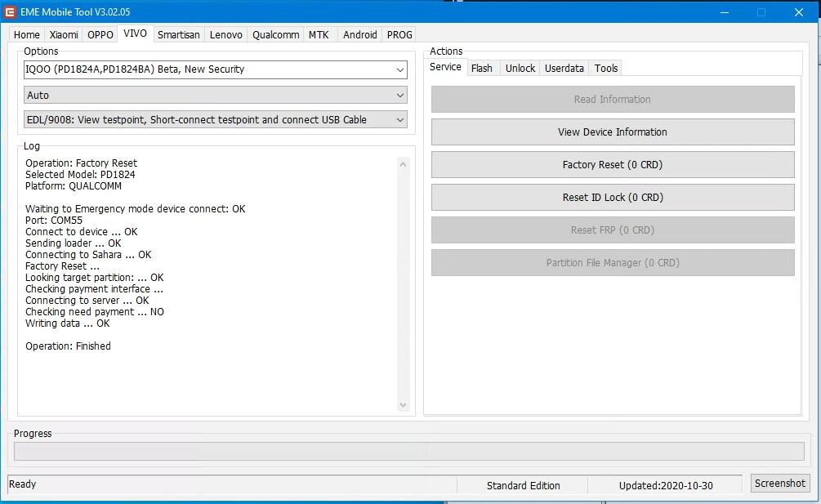Click 'Checking need payment ... NO' line
Image resolution: width=821 pixels, height=504 pixels.
click(x=94, y=312)
